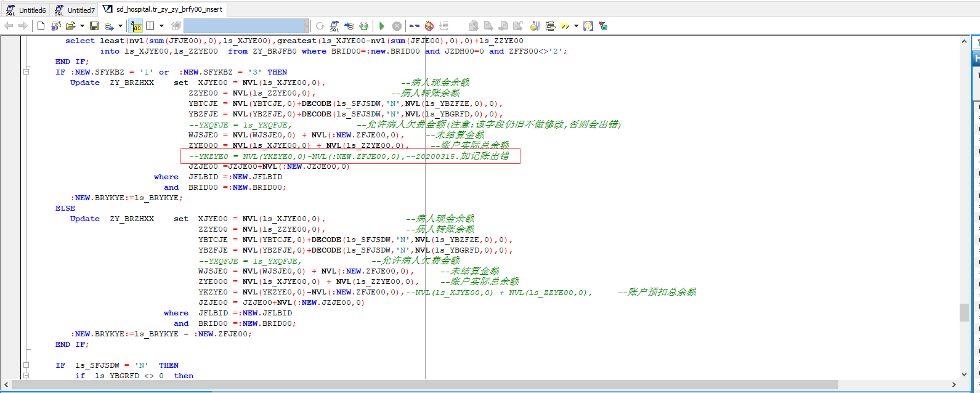Go forward with the right arrow icon
The height and width of the screenshot is (393, 980).
[x=23, y=26]
